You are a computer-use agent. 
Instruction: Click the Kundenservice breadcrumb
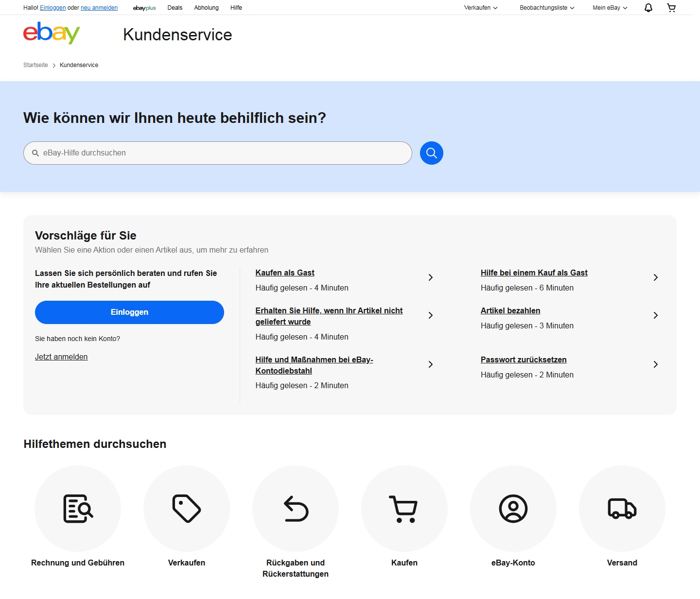tap(79, 65)
